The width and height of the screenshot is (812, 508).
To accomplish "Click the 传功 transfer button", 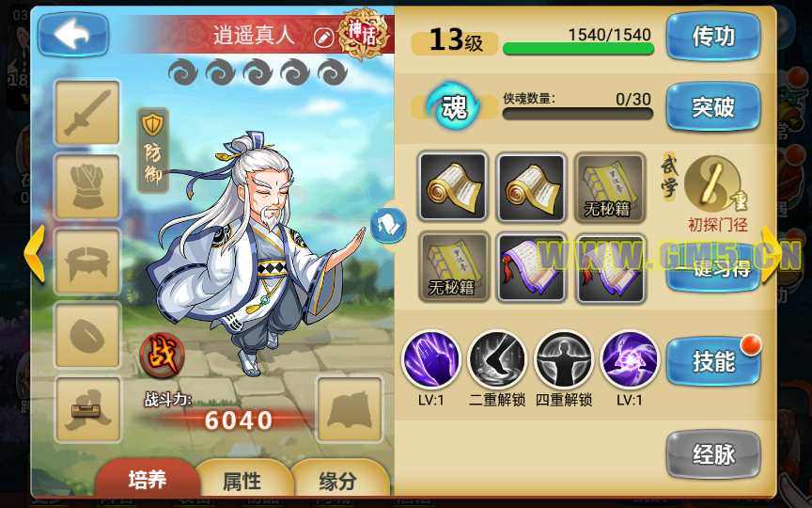I will pos(713,37).
